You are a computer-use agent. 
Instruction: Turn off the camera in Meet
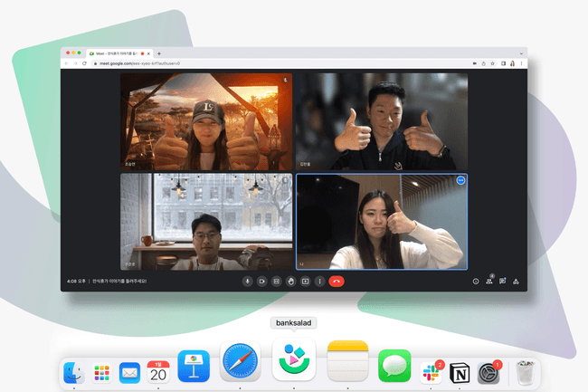tap(261, 282)
